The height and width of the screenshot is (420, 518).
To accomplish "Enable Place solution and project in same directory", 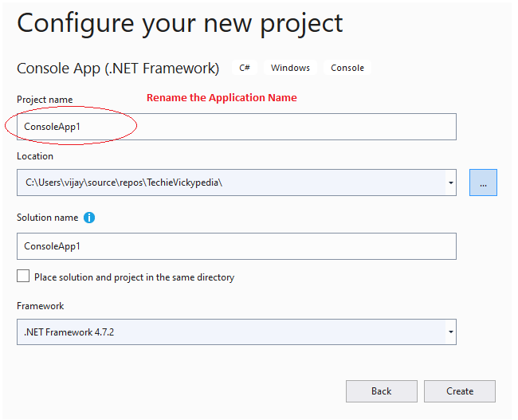I will (23, 277).
